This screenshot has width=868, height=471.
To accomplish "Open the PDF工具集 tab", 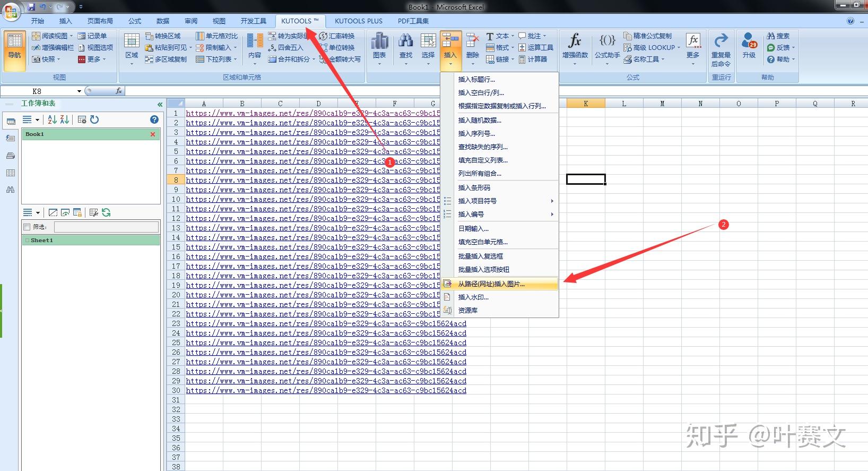I will coord(413,21).
